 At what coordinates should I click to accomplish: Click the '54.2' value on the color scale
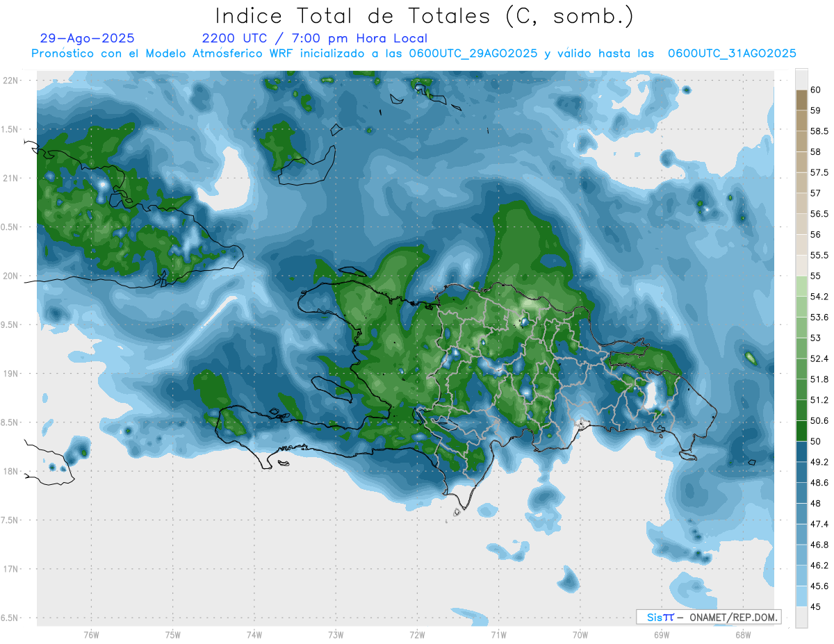[x=818, y=297]
